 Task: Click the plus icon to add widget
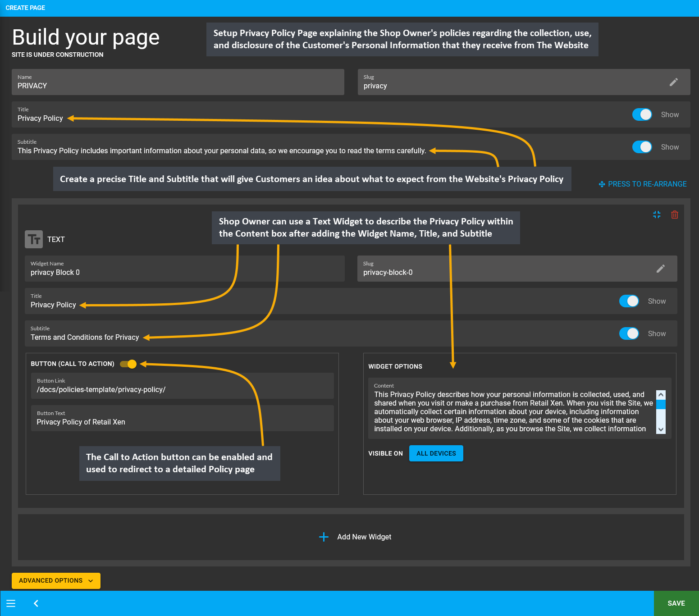[324, 537]
